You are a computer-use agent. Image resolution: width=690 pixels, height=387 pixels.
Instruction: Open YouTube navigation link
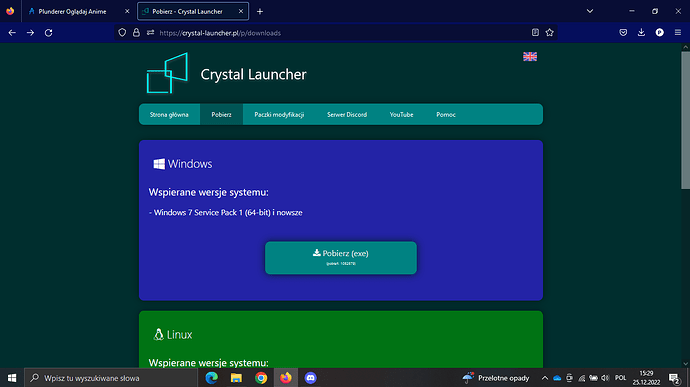(401, 114)
